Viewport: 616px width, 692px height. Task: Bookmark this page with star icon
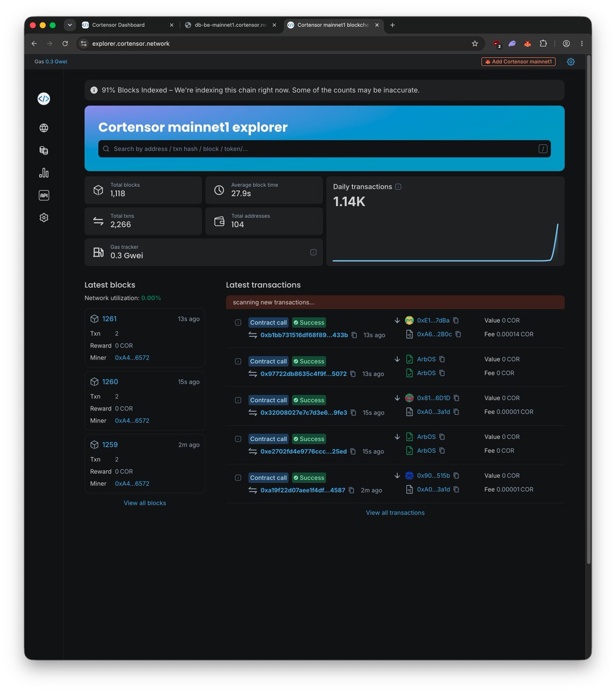tap(475, 44)
